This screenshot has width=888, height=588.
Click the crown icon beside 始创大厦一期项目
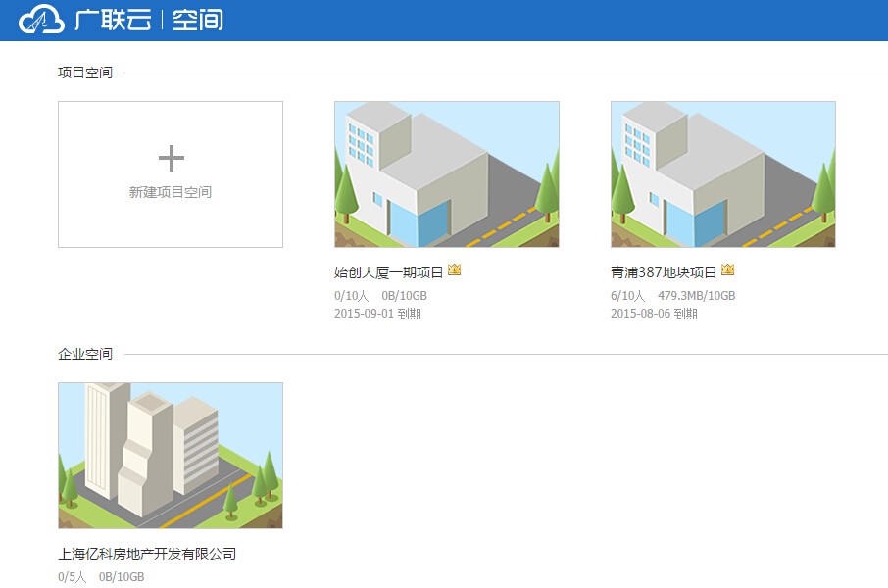pos(454,269)
